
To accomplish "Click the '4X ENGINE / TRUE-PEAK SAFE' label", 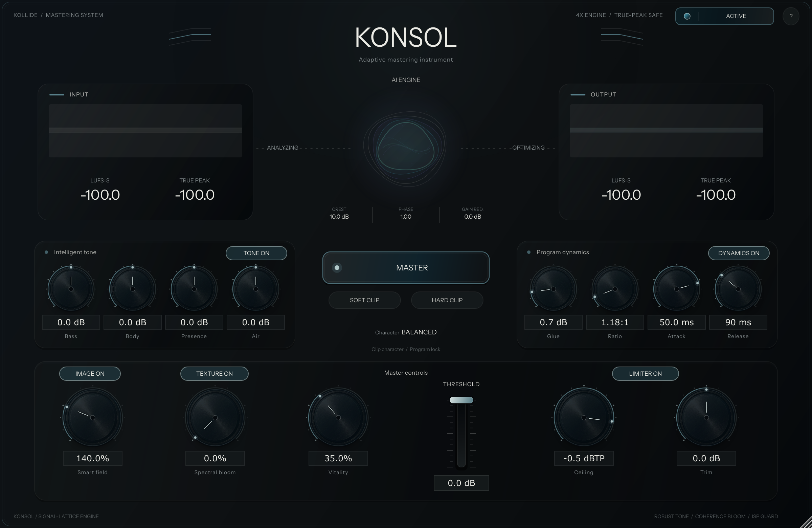I will click(x=619, y=15).
